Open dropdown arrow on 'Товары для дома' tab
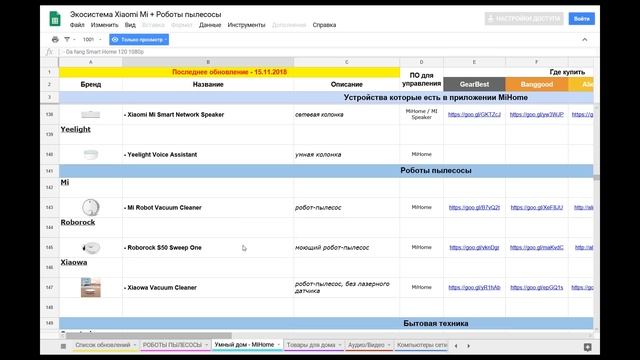This screenshot has height=360, width=640. tap(340, 345)
